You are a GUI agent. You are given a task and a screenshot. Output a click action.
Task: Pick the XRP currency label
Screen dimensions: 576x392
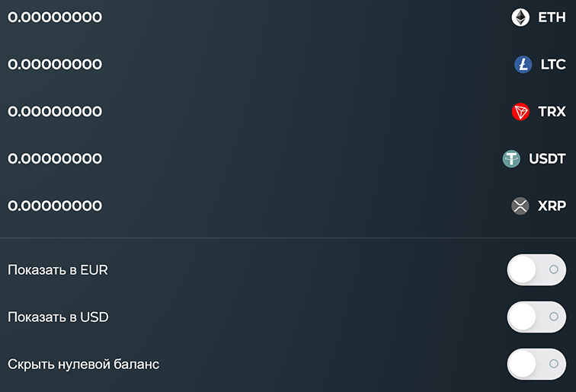552,206
